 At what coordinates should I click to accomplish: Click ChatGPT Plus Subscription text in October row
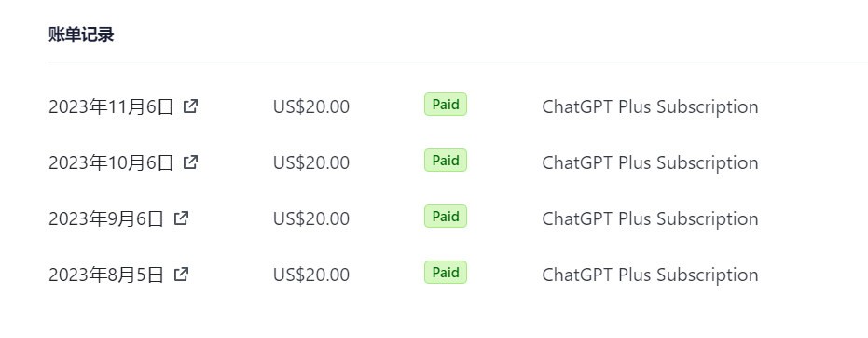[x=650, y=162]
